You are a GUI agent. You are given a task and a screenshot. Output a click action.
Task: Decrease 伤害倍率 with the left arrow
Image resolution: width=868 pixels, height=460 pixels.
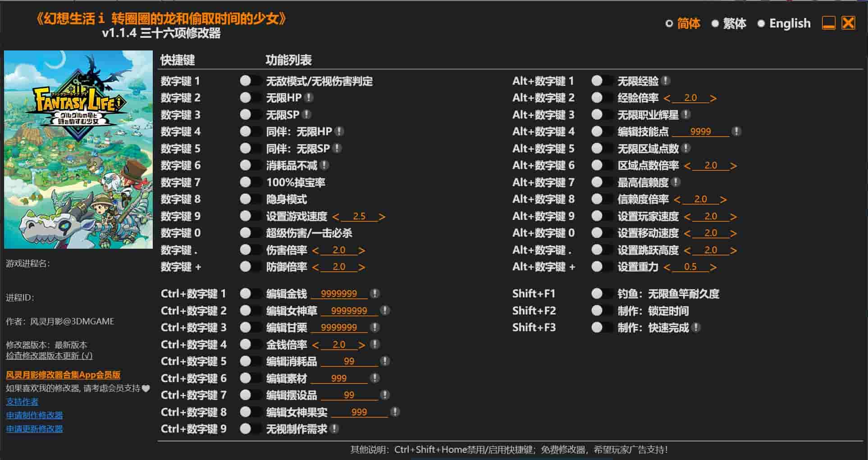click(315, 250)
